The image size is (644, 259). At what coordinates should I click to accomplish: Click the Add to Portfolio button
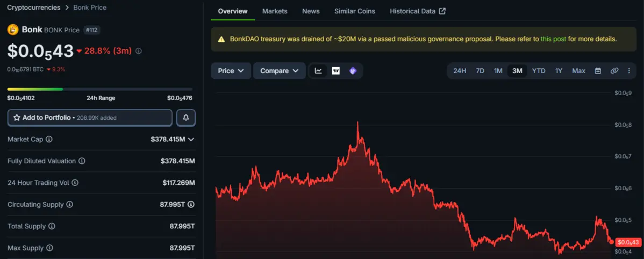pyautogui.click(x=90, y=118)
